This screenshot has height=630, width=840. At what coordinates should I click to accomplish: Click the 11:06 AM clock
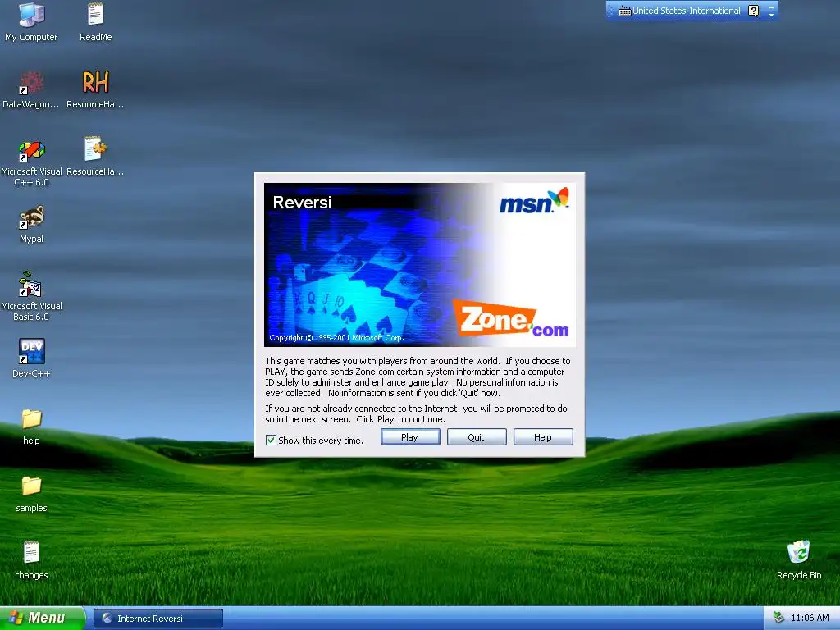[x=810, y=618]
